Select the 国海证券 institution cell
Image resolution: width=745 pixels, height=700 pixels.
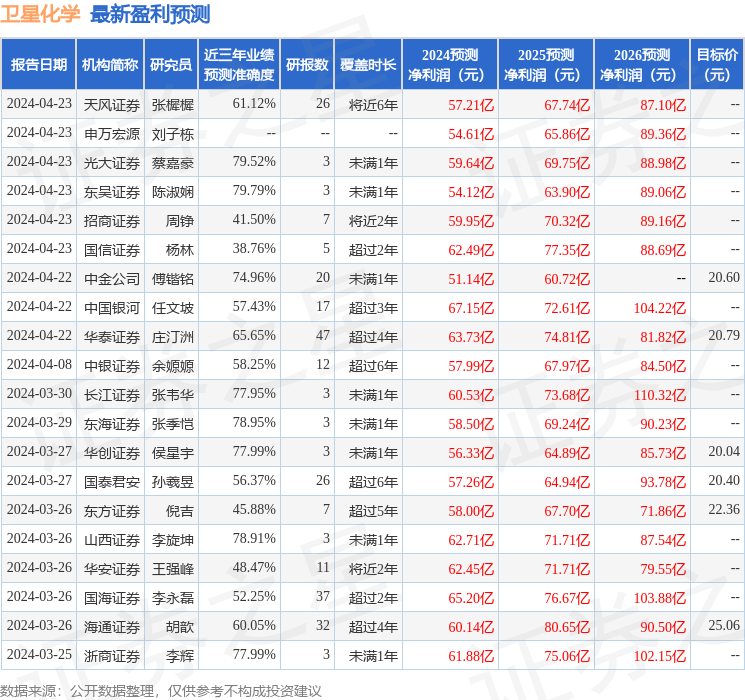coord(112,598)
